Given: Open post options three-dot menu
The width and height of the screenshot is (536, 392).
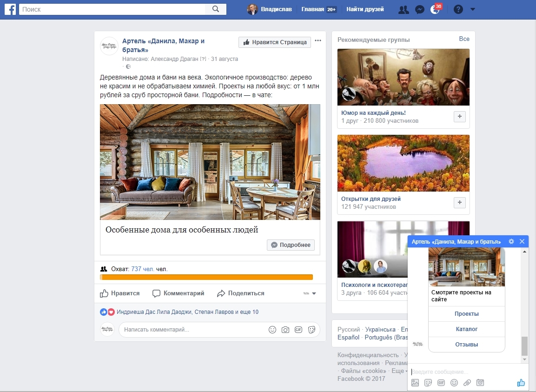Looking at the screenshot, I should coord(318,40).
